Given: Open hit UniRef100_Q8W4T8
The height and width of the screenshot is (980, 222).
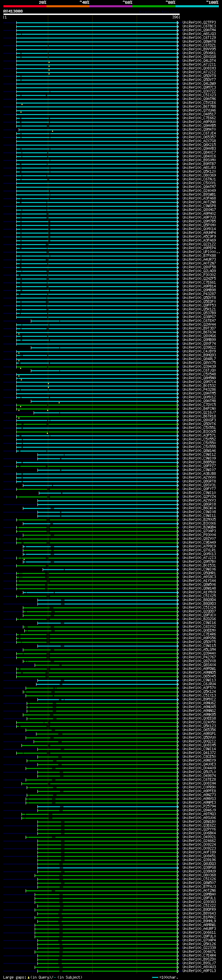Looking at the screenshot, I should pos(199,41).
